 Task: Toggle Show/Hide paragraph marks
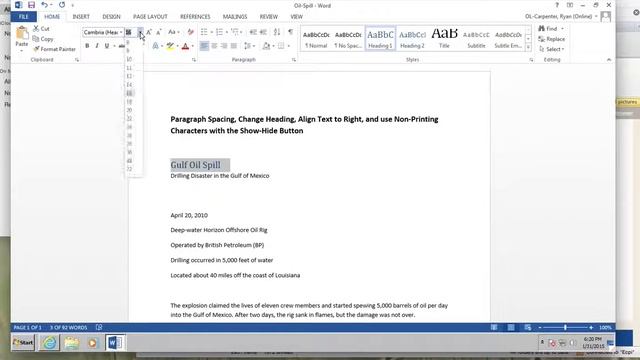tap(290, 32)
